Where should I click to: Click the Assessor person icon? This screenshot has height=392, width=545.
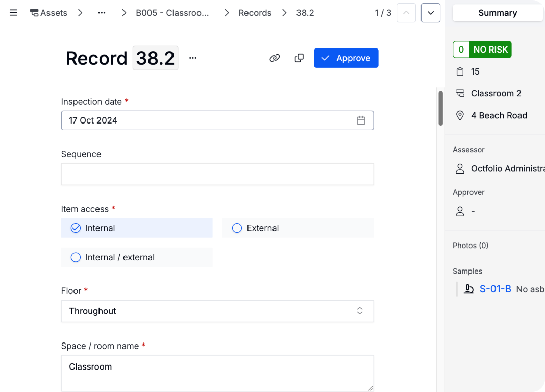[460, 168]
